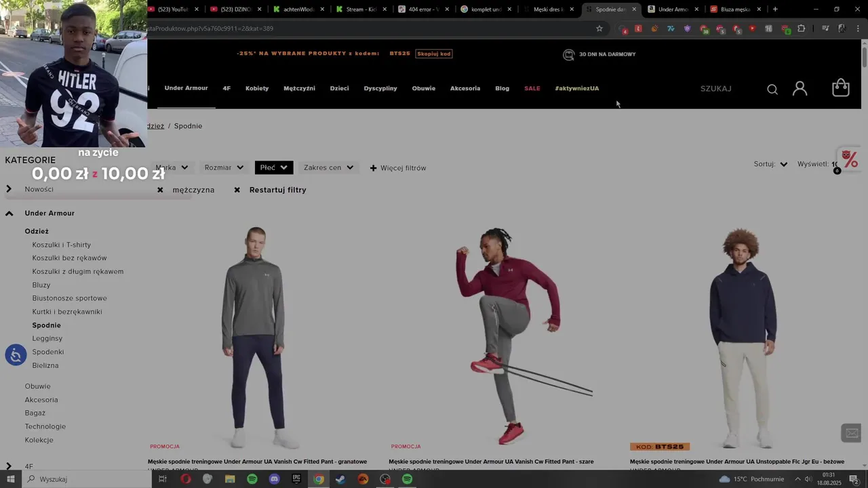Bookmark page with the star icon
Screen dimensions: 868x488
pyautogui.click(x=599, y=28)
